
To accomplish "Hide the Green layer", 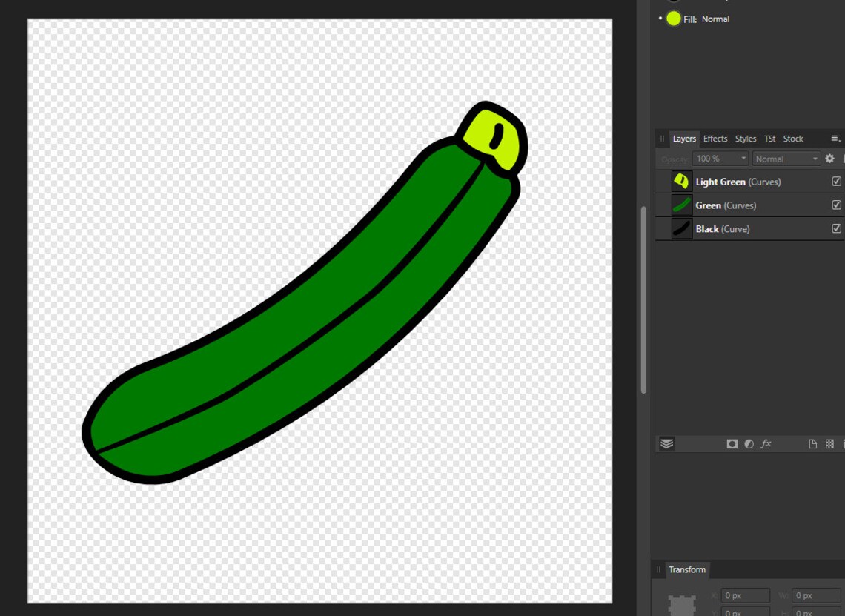I will tap(837, 205).
